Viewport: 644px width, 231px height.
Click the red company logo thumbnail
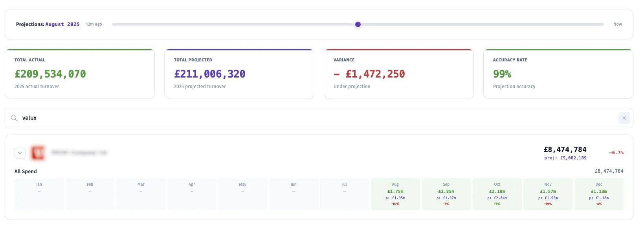click(x=38, y=153)
